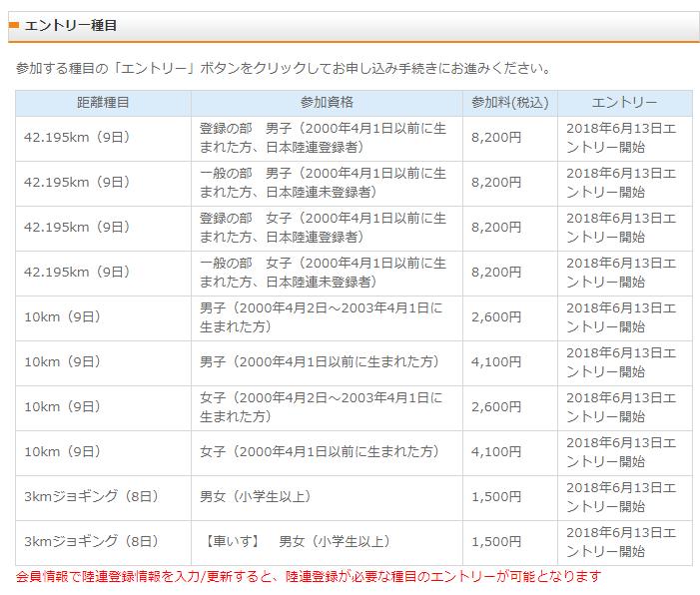Click the 参加料(税込) column header

click(x=510, y=103)
